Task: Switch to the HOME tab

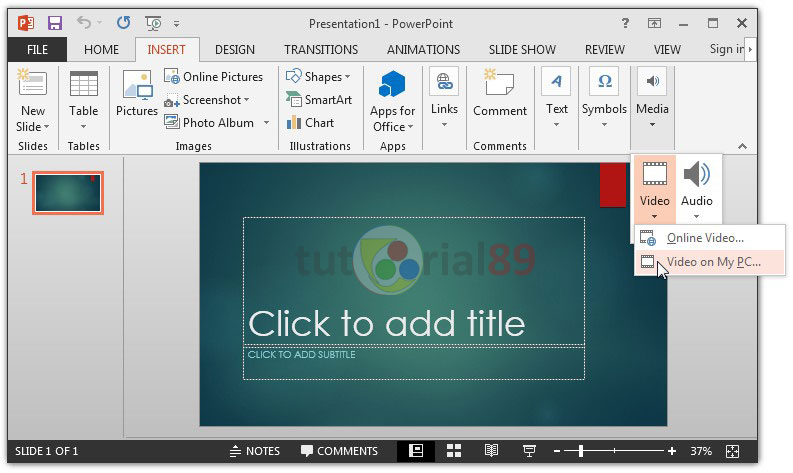Action: (x=101, y=50)
